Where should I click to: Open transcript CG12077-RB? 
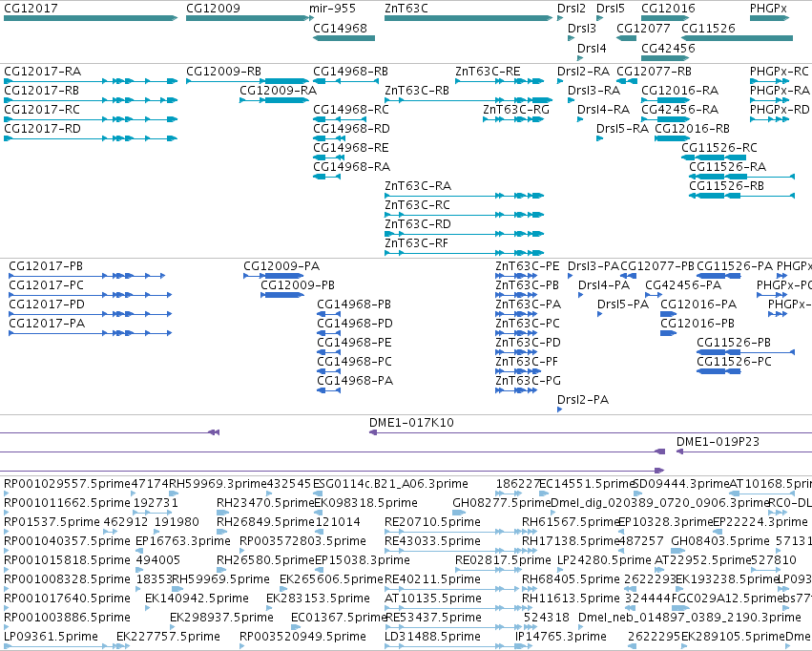click(626, 81)
